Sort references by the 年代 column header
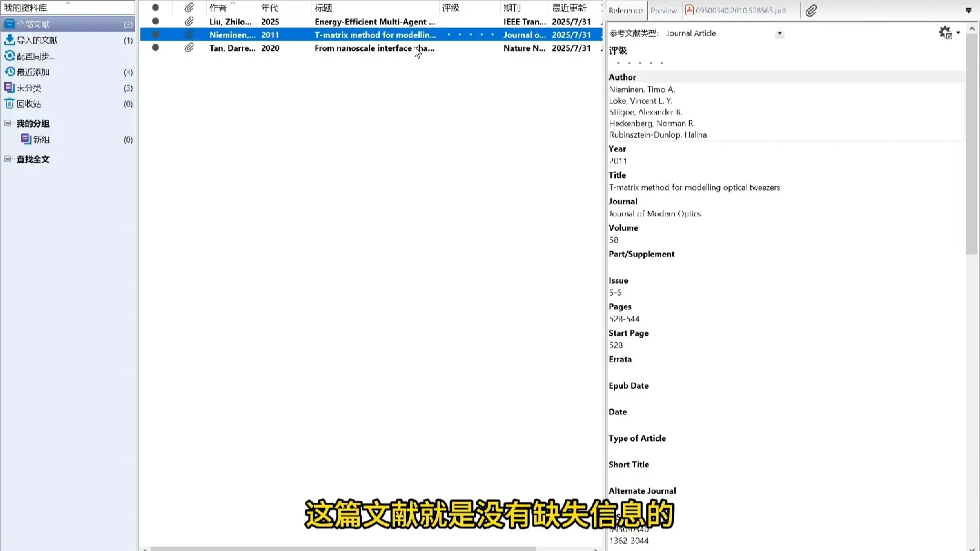This screenshot has height=551, width=980. click(270, 8)
